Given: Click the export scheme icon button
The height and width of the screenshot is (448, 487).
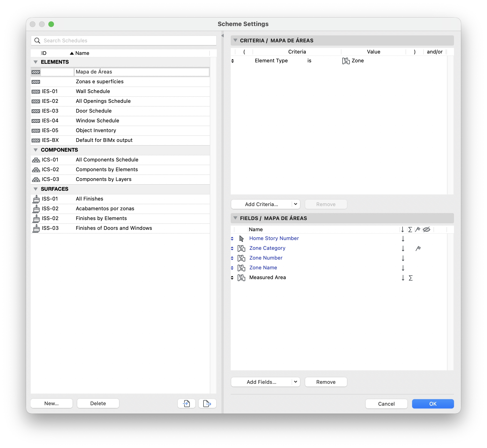Looking at the screenshot, I should 207,403.
